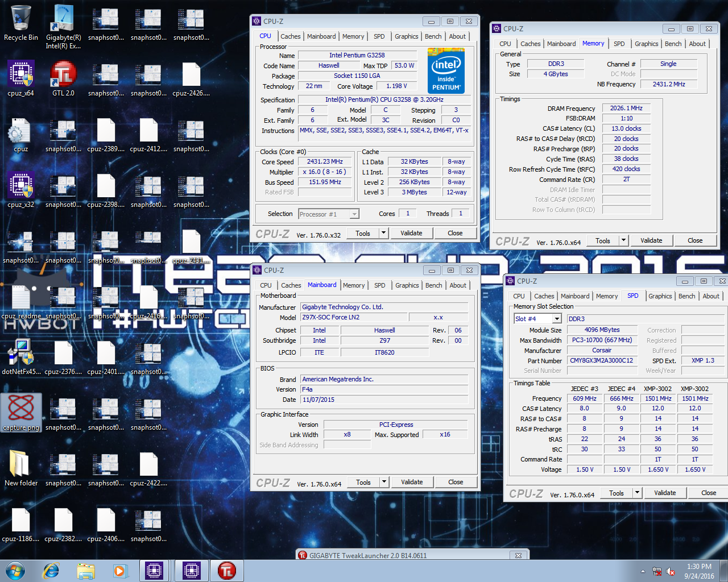Screen dimensions: 728x582
Task: Open Windows Explorer from the taskbar
Action: [x=86, y=571]
